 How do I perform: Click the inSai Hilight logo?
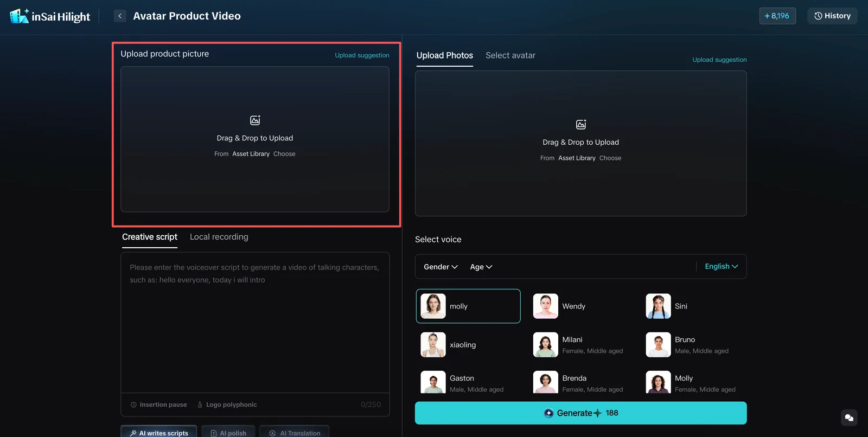[50, 16]
